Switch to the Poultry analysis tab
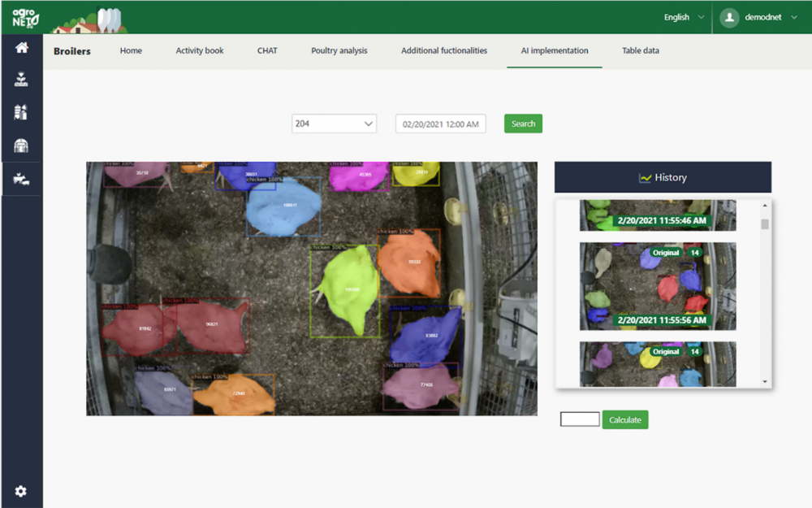This screenshot has width=812, height=508. pyautogui.click(x=339, y=50)
